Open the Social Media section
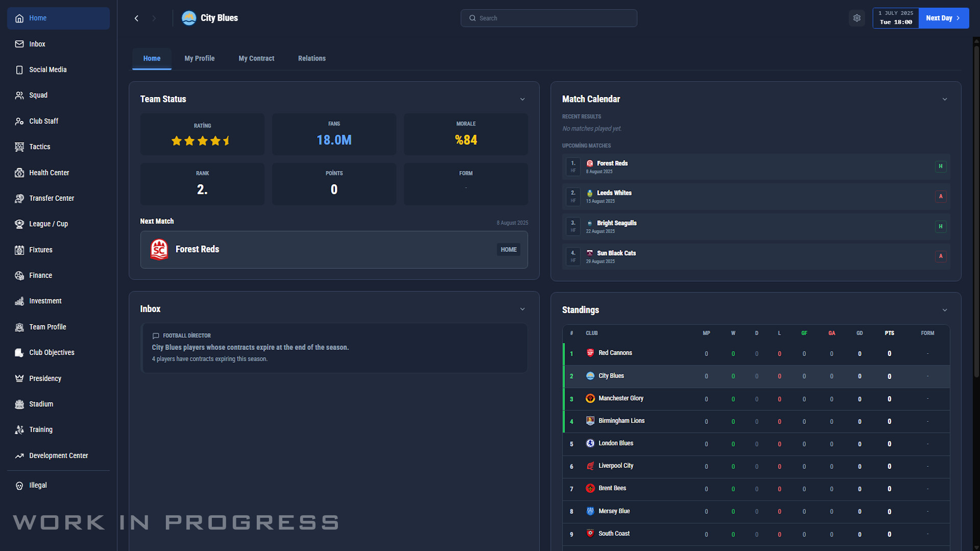This screenshot has height=551, width=980. 48,69
